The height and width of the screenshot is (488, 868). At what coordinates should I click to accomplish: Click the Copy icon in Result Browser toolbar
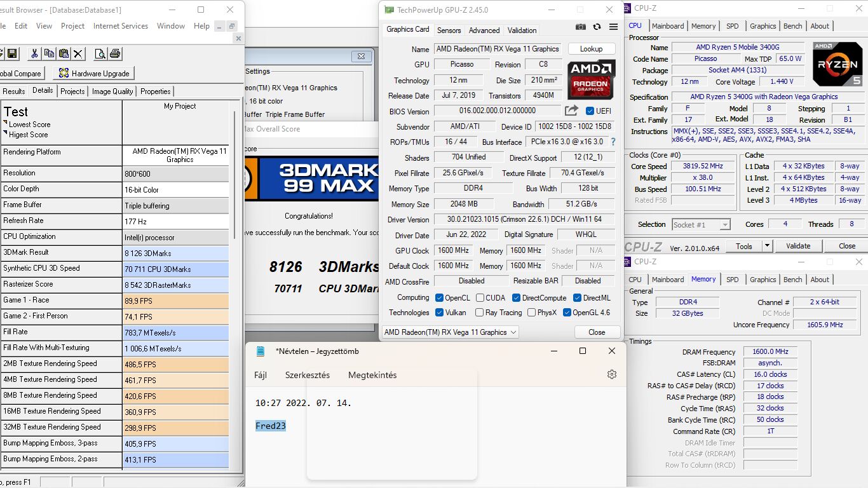pos(49,54)
